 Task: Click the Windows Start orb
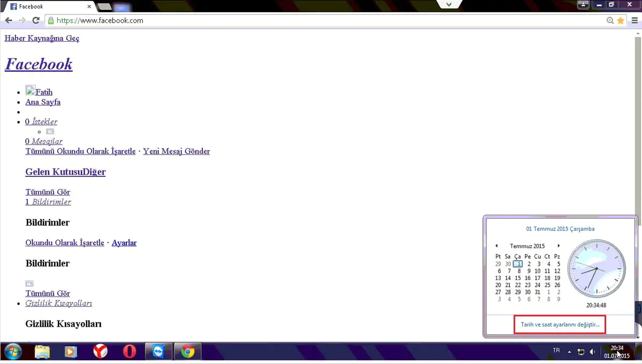coord(12,351)
